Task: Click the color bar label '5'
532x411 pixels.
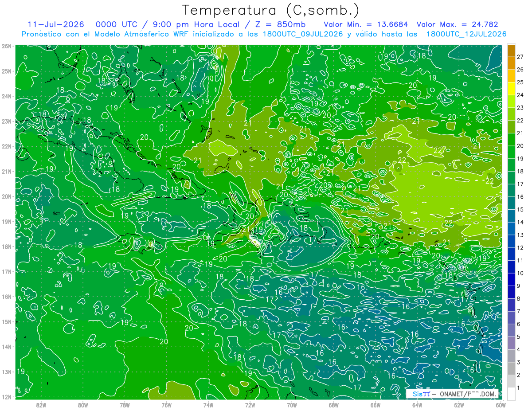Action: point(519,337)
